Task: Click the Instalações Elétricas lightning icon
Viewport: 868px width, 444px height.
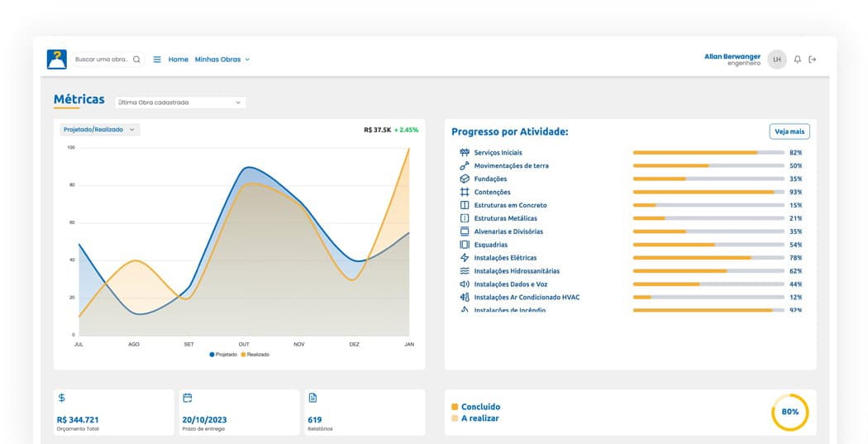Action: pos(465,257)
